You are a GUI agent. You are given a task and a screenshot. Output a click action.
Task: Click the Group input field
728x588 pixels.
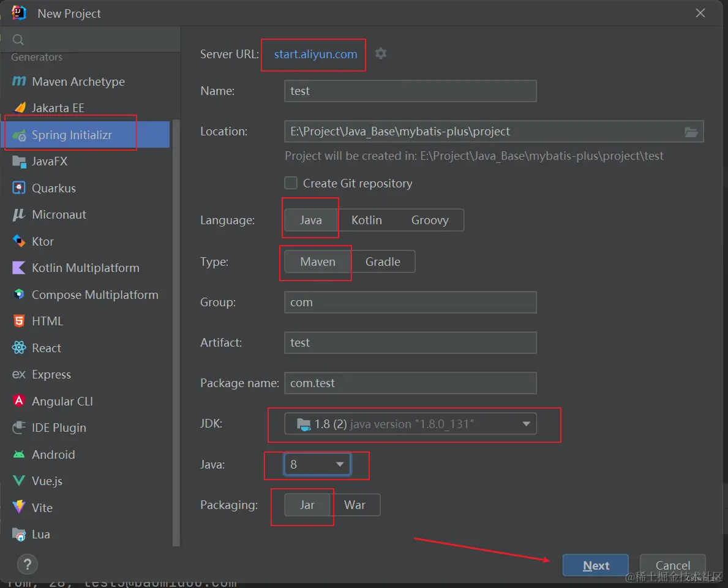point(410,303)
